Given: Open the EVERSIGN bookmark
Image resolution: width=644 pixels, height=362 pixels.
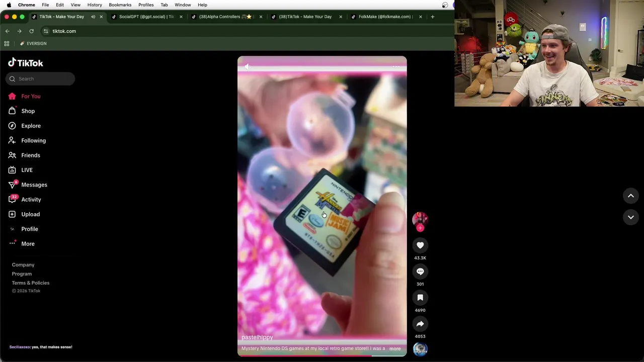Looking at the screenshot, I should pos(33,44).
